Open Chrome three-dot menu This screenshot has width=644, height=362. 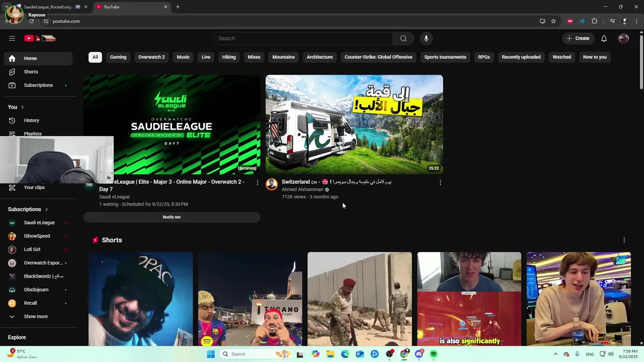(x=636, y=21)
